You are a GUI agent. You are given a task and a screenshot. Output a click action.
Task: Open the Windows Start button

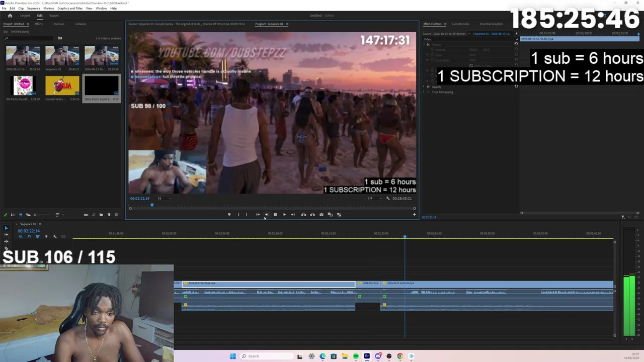(x=232, y=356)
